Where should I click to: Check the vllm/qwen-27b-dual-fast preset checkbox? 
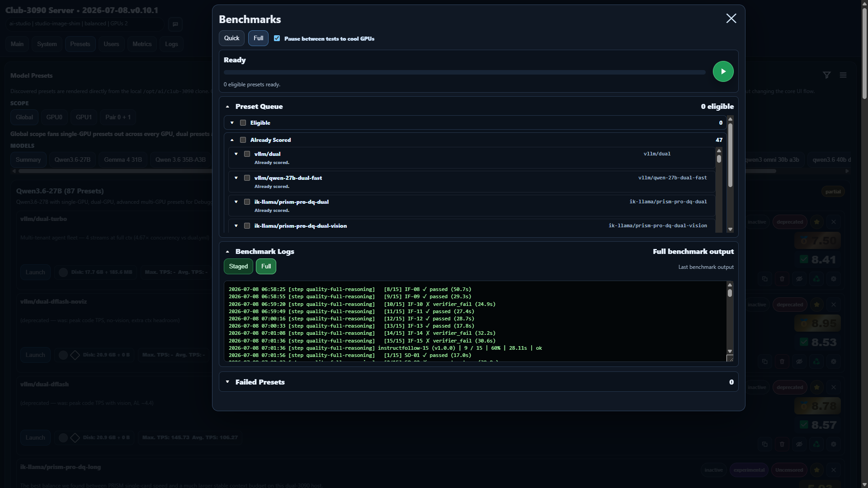click(x=247, y=178)
